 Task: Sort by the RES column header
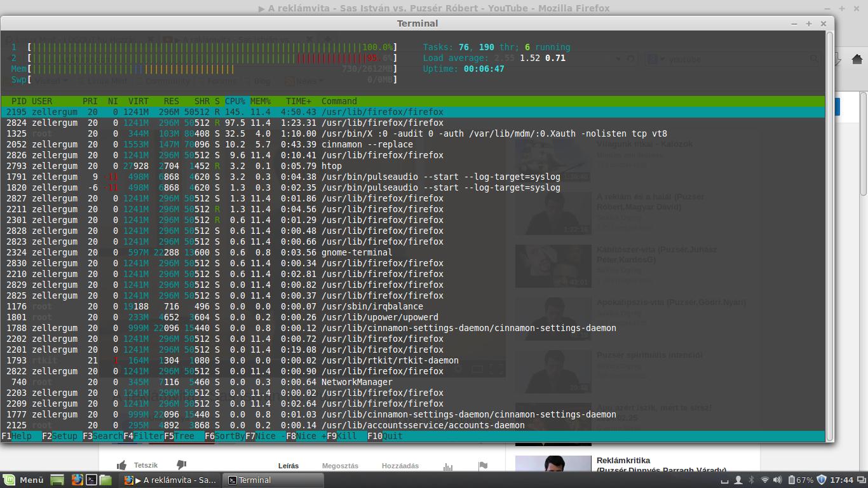click(x=172, y=101)
